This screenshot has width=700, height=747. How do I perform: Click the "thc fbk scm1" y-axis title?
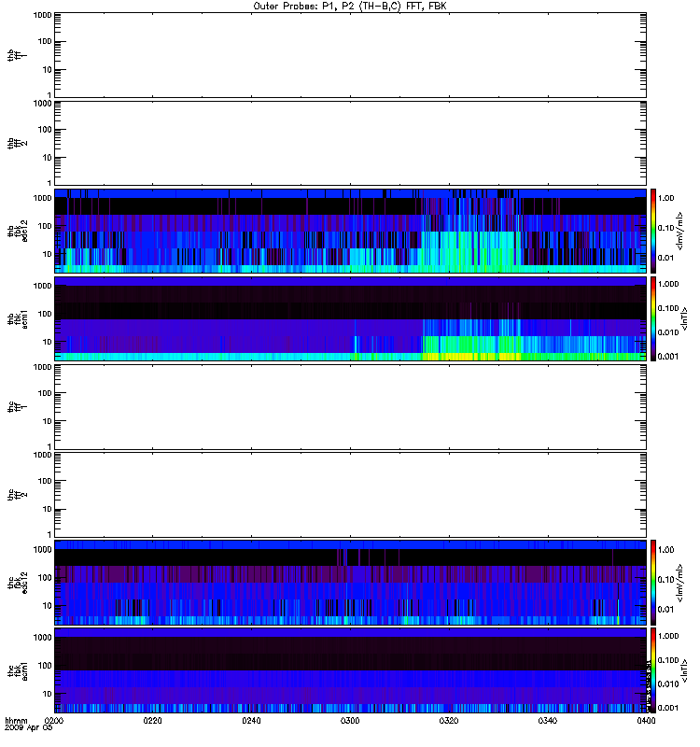pos(17,670)
